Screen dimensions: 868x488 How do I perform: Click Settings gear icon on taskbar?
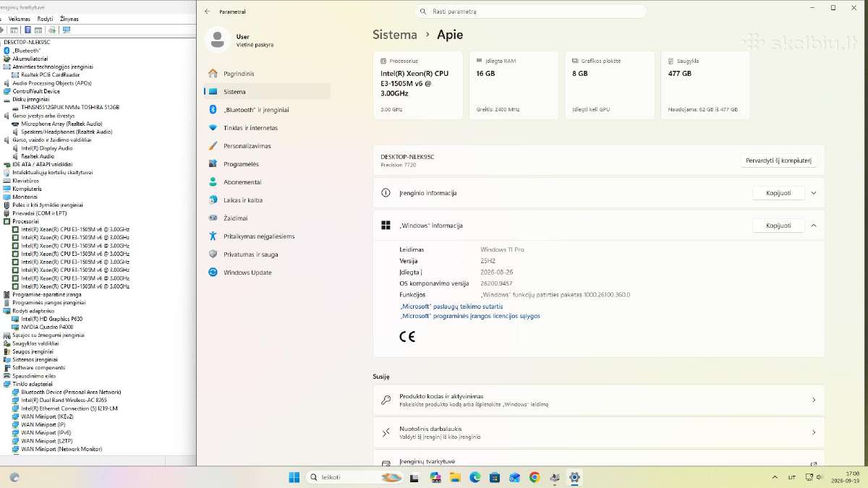coord(574,477)
